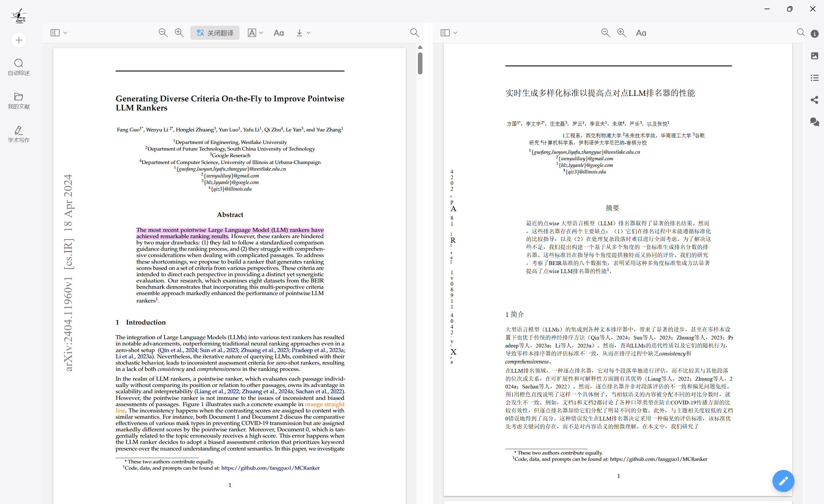Search within the left PDF document
The image size is (824, 504).
coord(414,33)
